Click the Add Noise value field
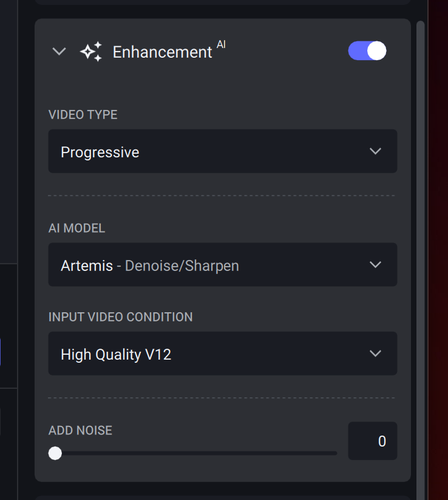448x500 pixels. (x=372, y=441)
